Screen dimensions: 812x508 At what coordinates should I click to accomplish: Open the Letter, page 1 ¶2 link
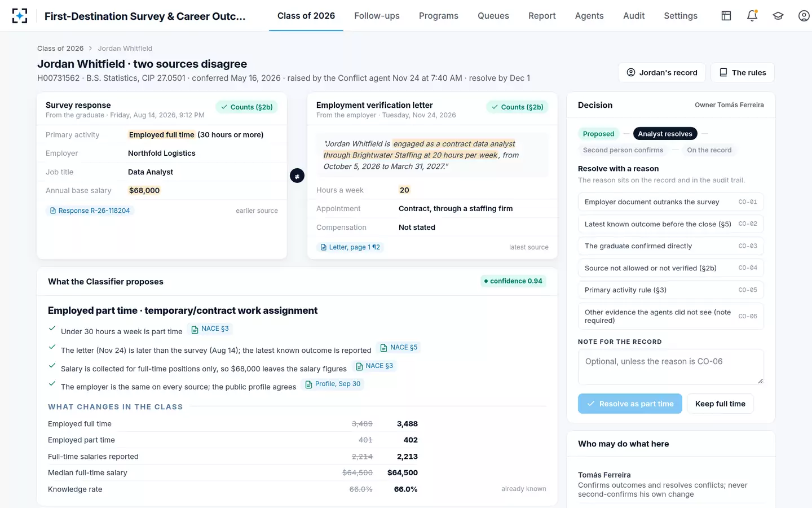tap(350, 247)
